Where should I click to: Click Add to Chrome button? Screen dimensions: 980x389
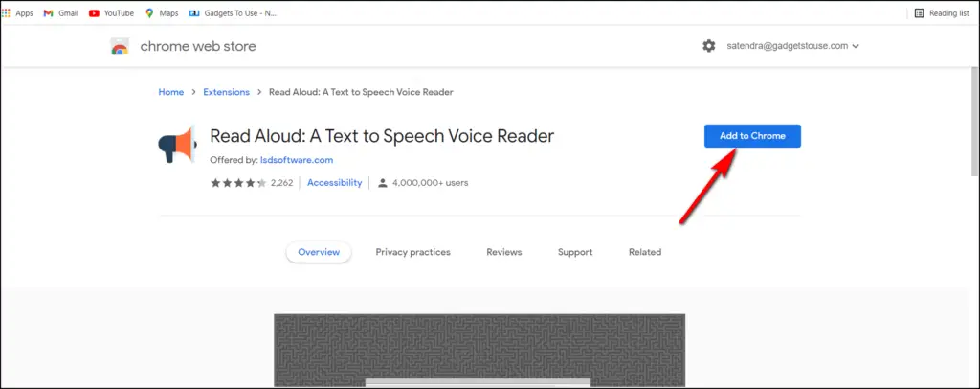pos(752,136)
